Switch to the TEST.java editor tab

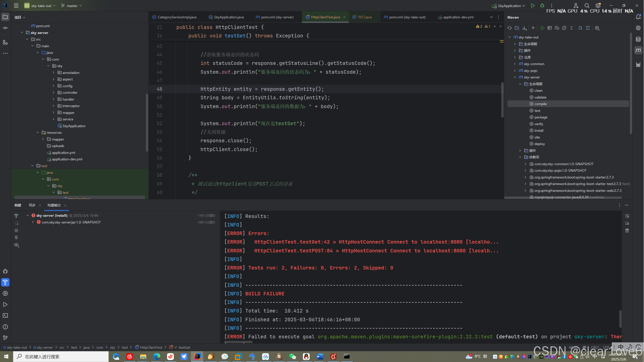point(364,17)
